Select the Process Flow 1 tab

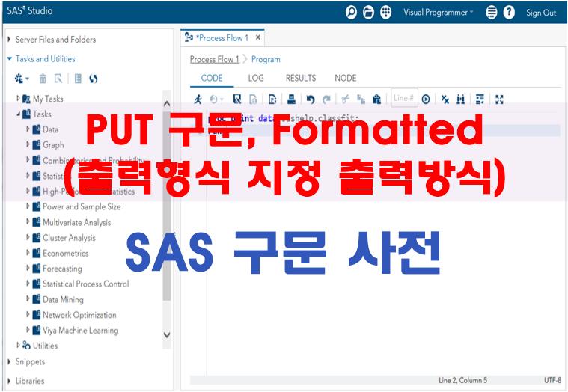[222, 37]
